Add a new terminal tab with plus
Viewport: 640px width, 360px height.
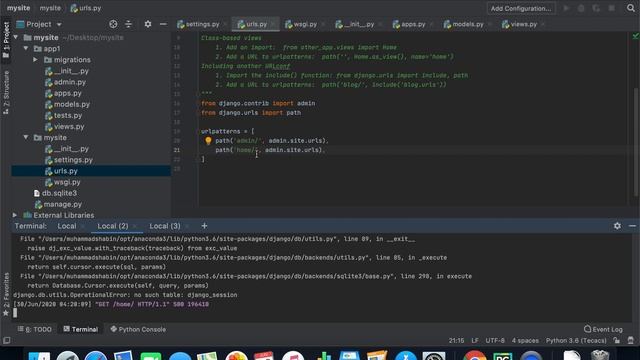[204, 226]
